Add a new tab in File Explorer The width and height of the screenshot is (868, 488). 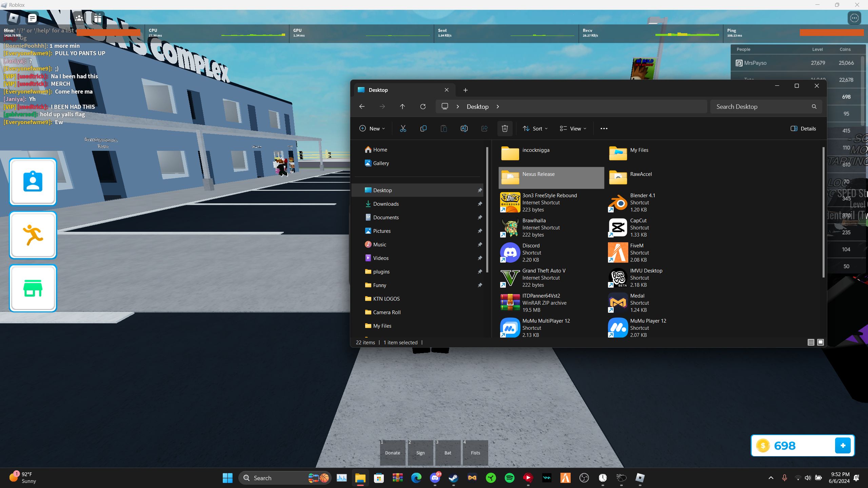[x=465, y=90]
